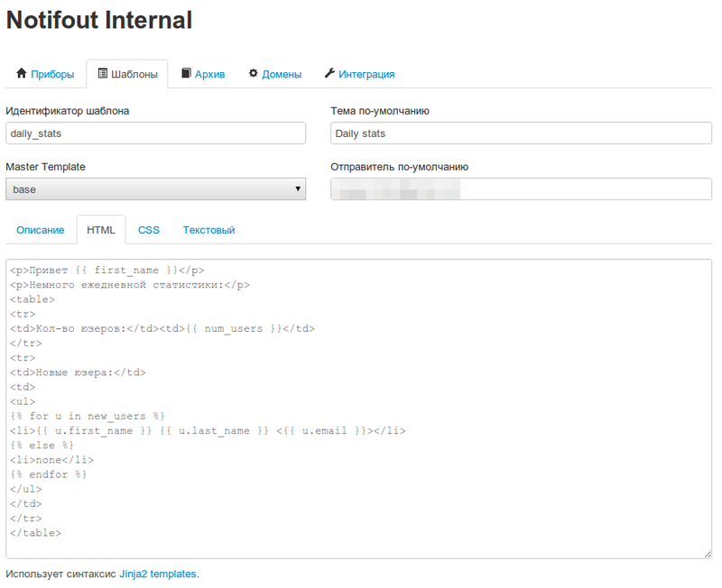The image size is (722, 588).
Task: Open the Jinja2 templates link
Action: point(158,574)
